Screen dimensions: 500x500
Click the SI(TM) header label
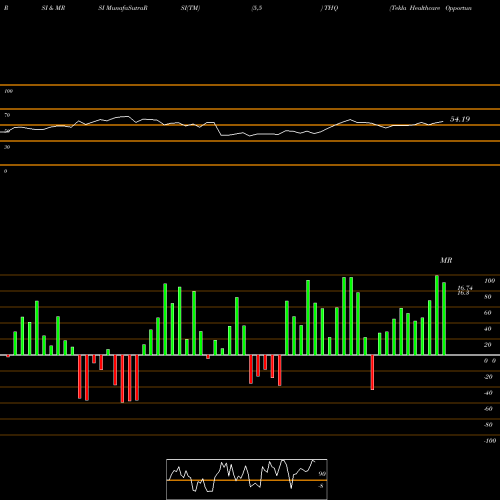coord(190,8)
